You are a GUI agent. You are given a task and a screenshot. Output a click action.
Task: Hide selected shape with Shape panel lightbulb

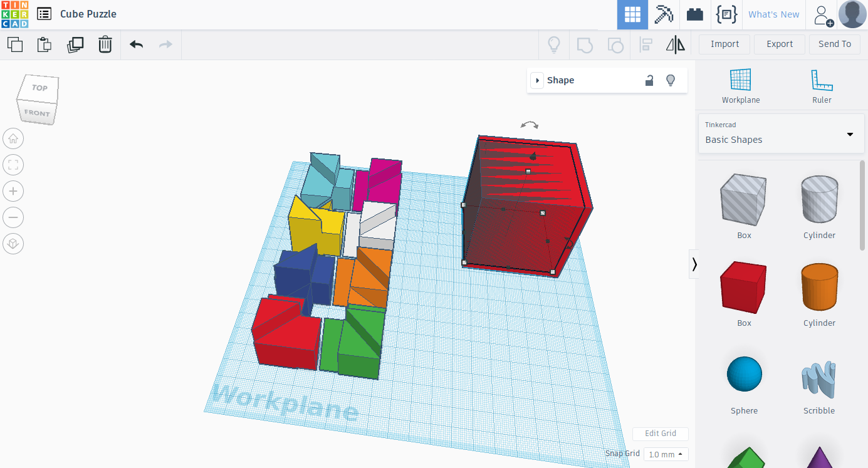pyautogui.click(x=671, y=80)
